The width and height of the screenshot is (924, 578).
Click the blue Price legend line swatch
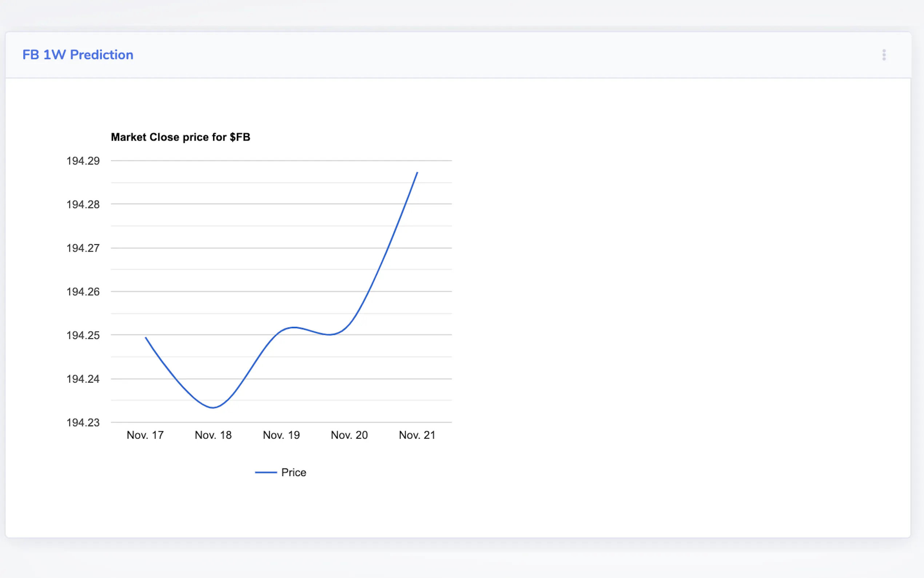pyautogui.click(x=266, y=472)
